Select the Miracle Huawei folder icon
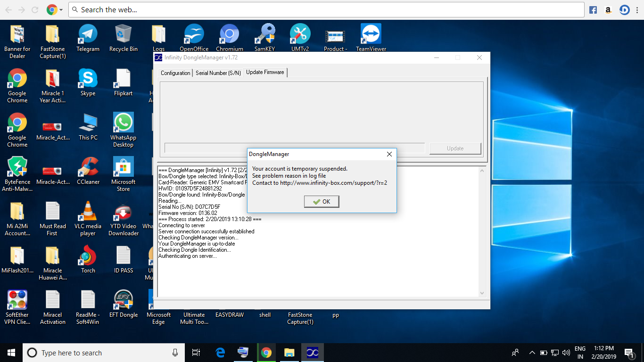Viewport: 644px width, 362px height. pos(52,263)
